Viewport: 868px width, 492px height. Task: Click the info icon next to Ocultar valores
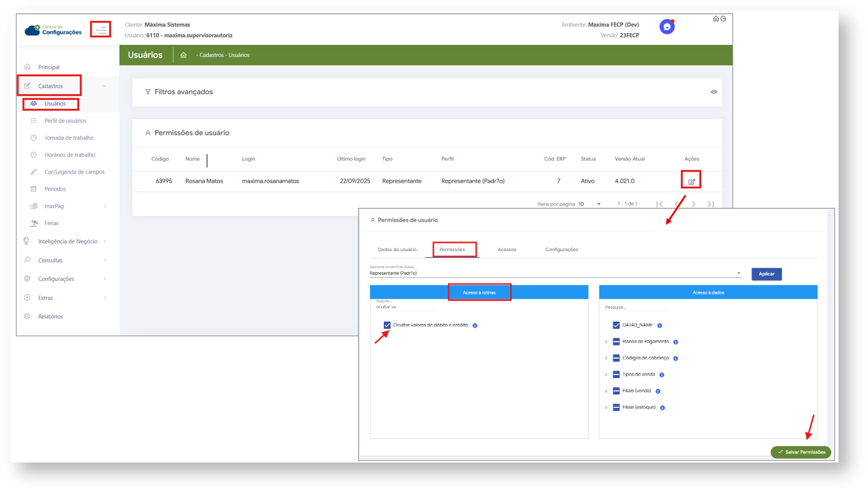coord(475,325)
